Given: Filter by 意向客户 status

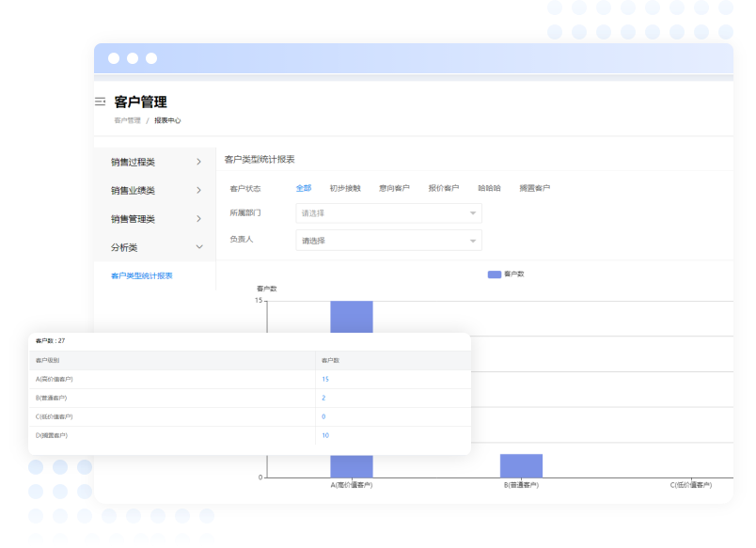Looking at the screenshot, I should pos(394,188).
